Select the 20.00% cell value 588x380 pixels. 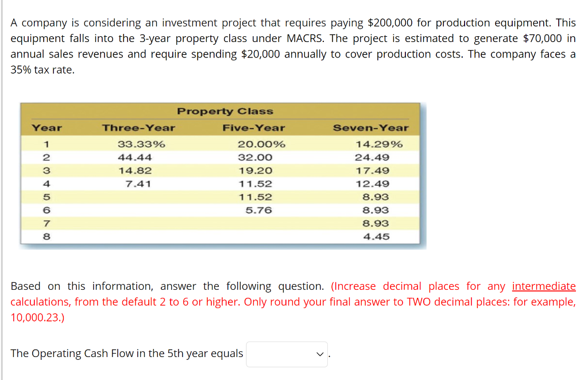click(261, 144)
